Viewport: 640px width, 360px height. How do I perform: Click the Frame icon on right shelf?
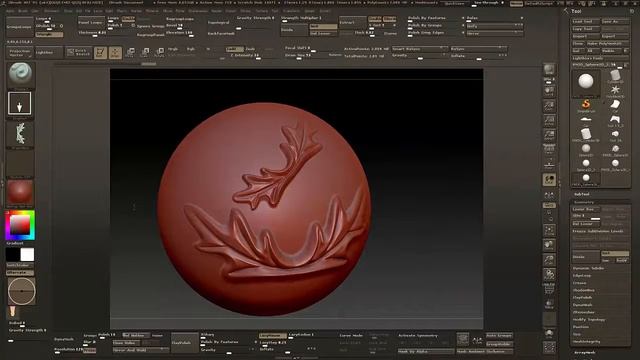(x=549, y=231)
